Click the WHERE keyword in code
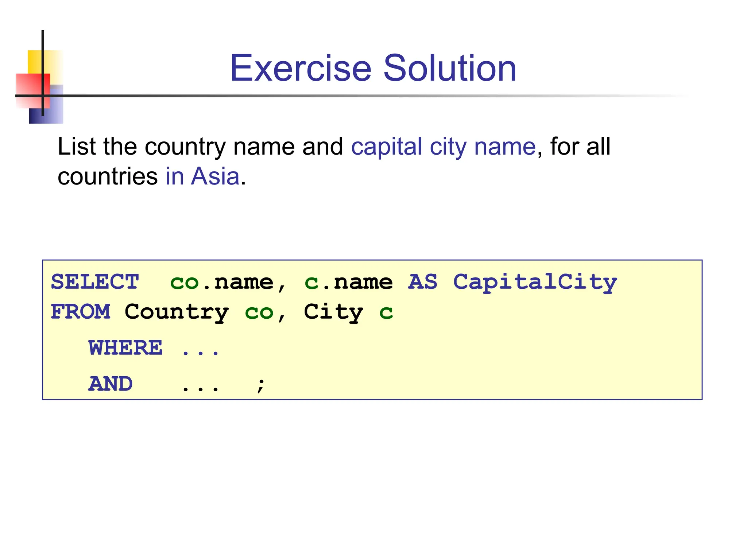 (125, 348)
